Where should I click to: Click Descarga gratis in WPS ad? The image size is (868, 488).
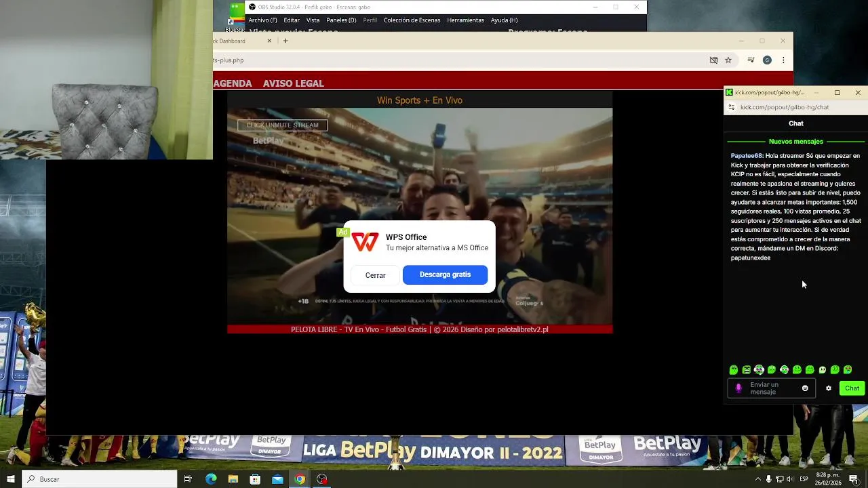445,274
